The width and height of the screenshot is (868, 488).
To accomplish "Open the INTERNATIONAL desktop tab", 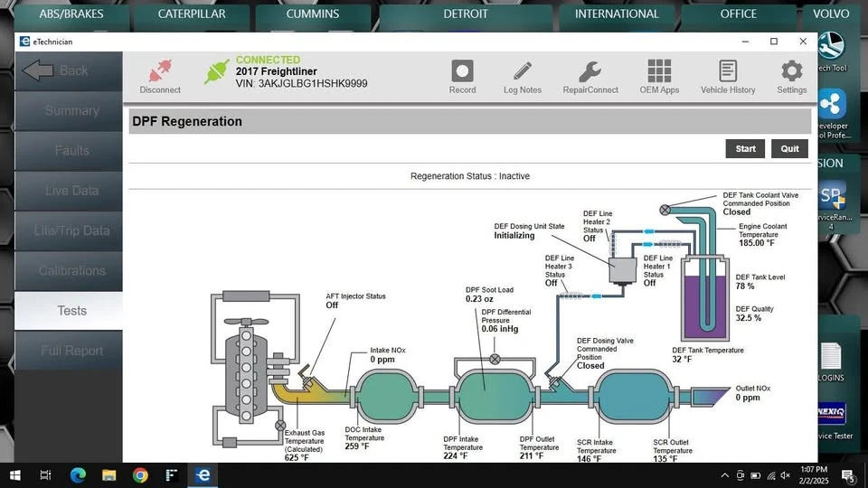I will [617, 14].
